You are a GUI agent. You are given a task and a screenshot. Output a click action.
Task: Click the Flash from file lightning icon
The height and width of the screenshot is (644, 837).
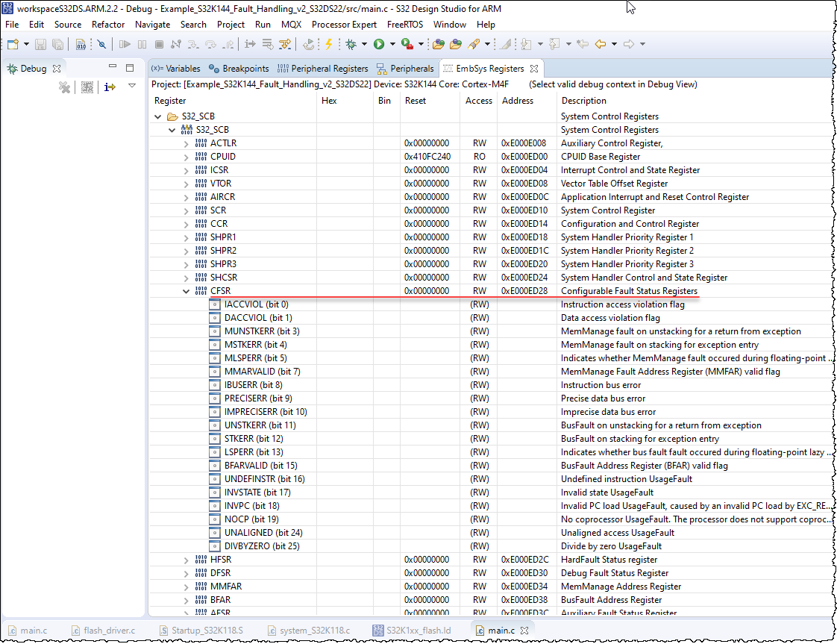[x=328, y=44]
